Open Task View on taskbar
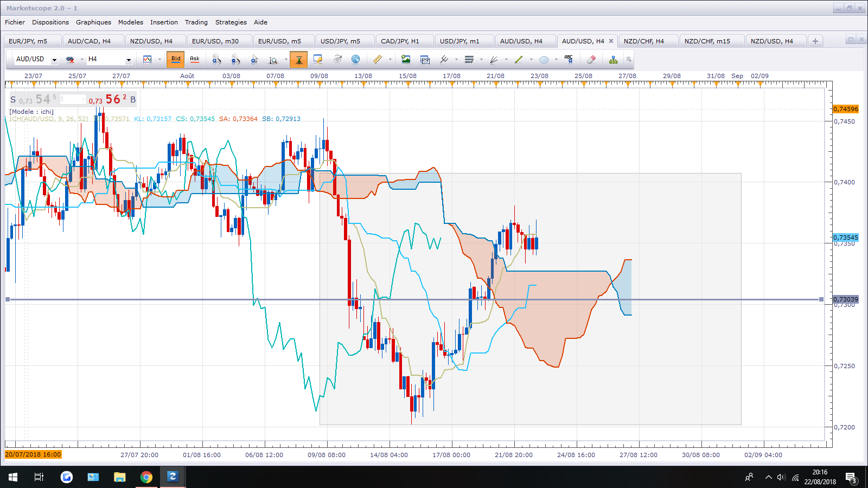Screen dimensions: 868x488 coord(39,477)
